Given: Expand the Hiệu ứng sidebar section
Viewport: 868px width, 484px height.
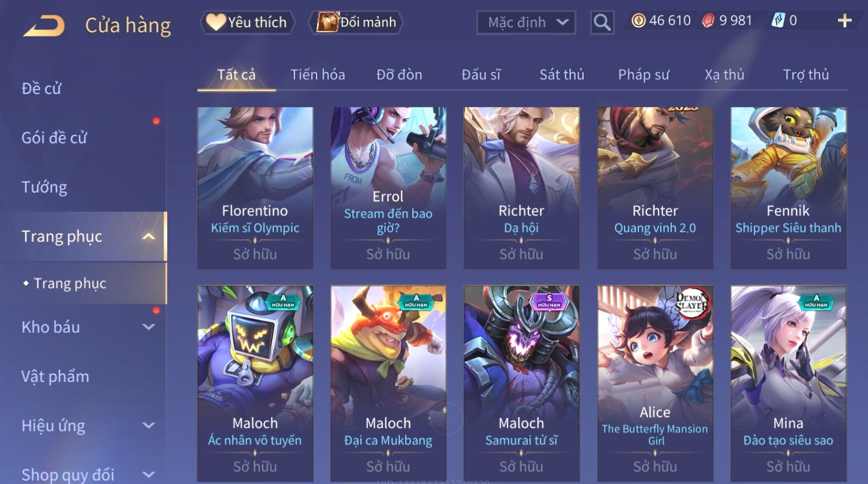Looking at the screenshot, I should click(x=148, y=426).
